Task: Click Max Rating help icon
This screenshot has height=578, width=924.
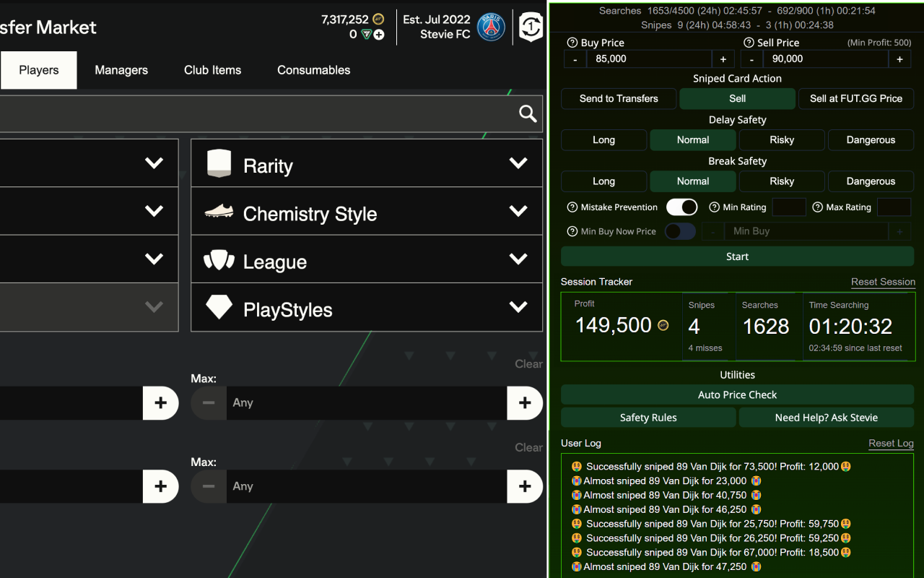Action: point(817,207)
